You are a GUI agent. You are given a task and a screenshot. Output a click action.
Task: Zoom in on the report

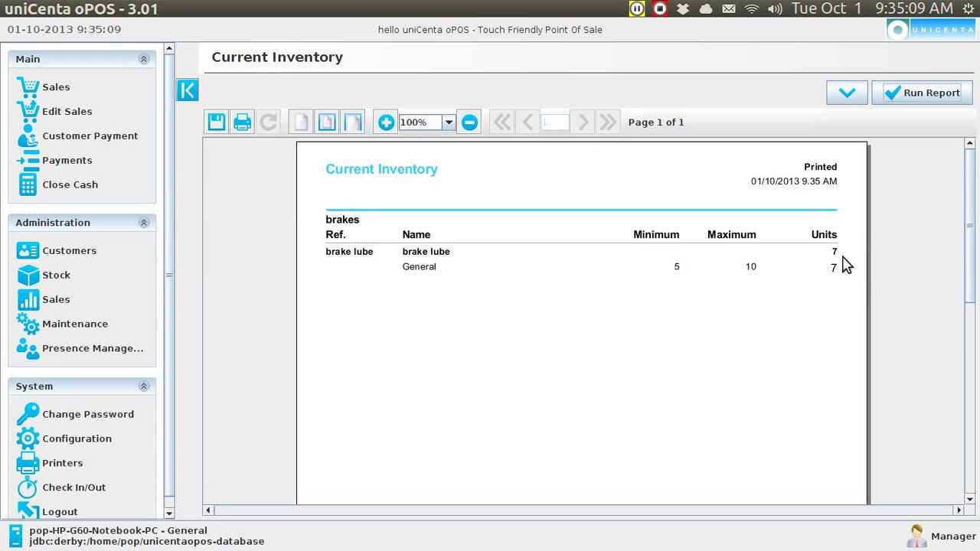click(x=386, y=122)
